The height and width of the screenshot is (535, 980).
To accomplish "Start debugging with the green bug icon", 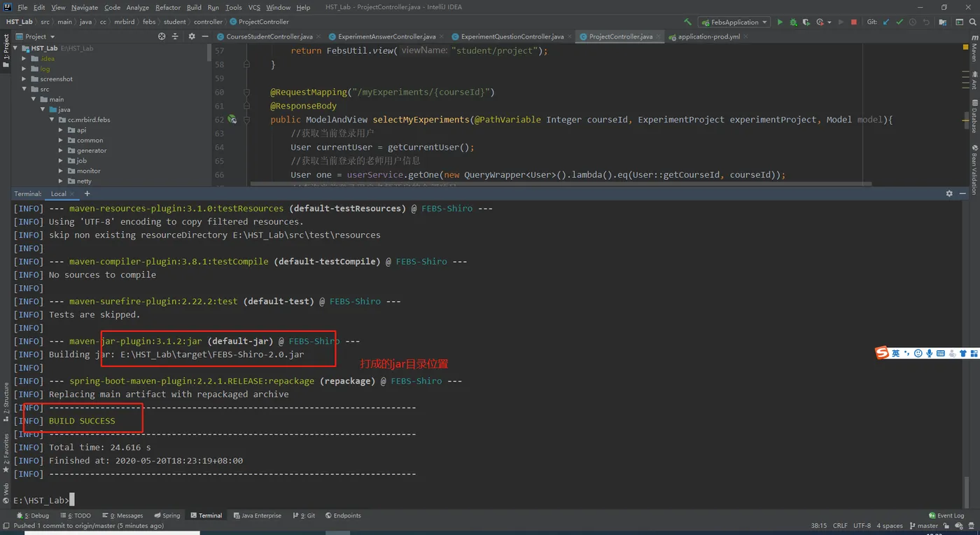I will pyautogui.click(x=793, y=22).
